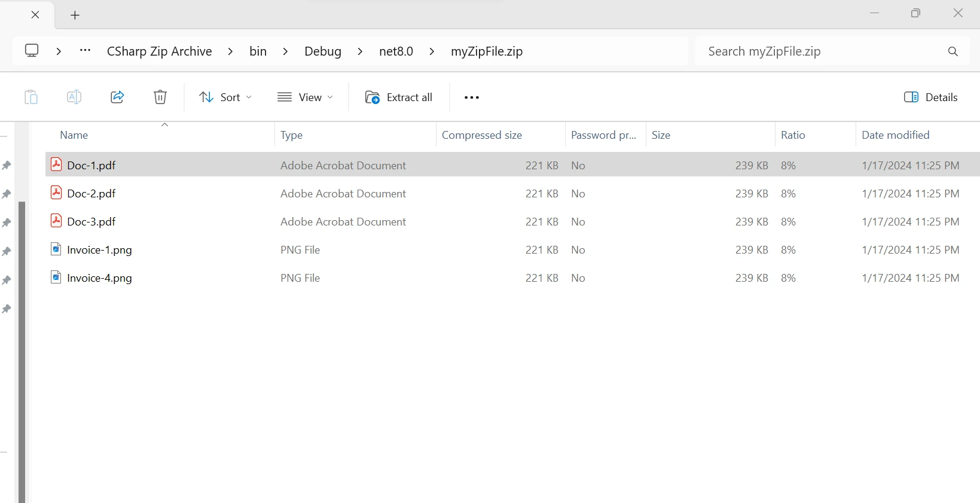
Task: Click the Rename icon in toolbar
Action: 74,97
